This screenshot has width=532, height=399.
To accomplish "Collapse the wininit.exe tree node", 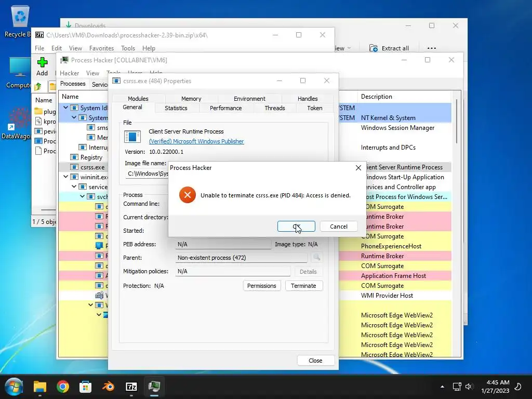I will click(65, 177).
